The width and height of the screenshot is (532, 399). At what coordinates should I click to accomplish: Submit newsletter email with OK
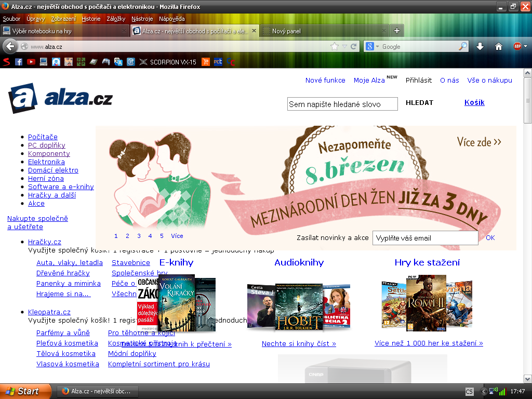[x=490, y=238]
